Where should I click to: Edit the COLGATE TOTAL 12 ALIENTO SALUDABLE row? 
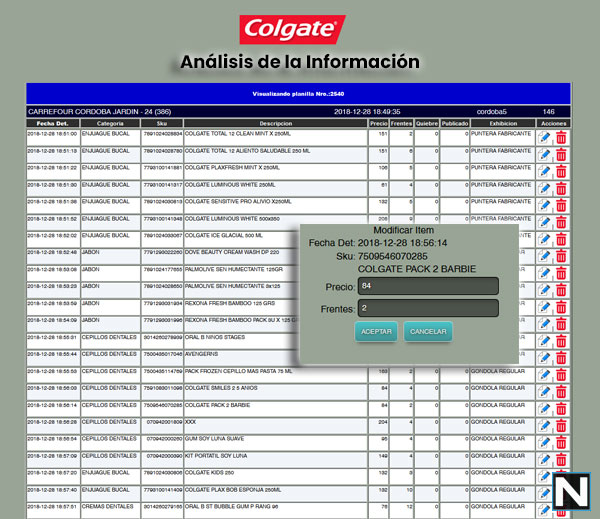point(544,155)
